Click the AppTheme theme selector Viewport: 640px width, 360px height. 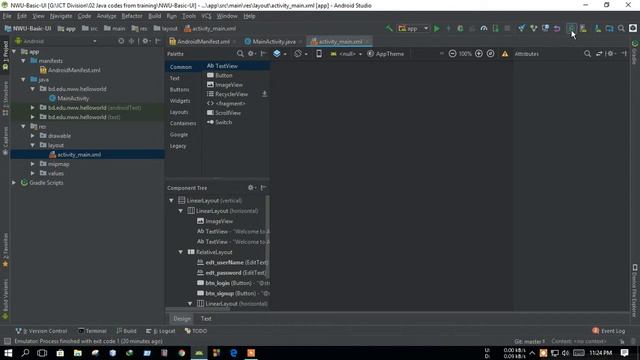(x=385, y=54)
